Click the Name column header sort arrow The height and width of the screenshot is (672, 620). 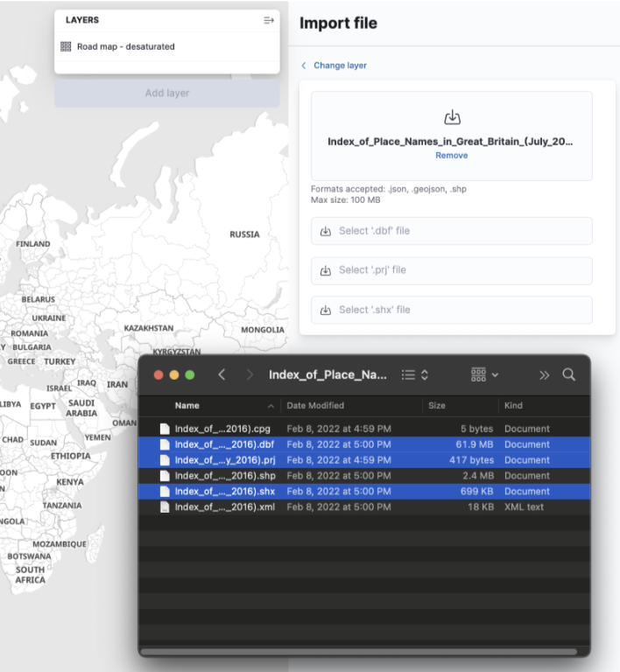270,406
